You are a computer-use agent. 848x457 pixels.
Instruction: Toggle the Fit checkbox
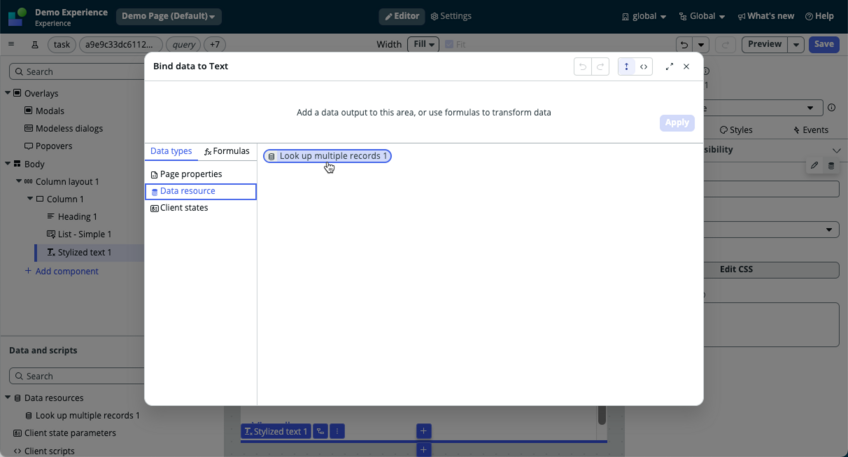(x=449, y=44)
